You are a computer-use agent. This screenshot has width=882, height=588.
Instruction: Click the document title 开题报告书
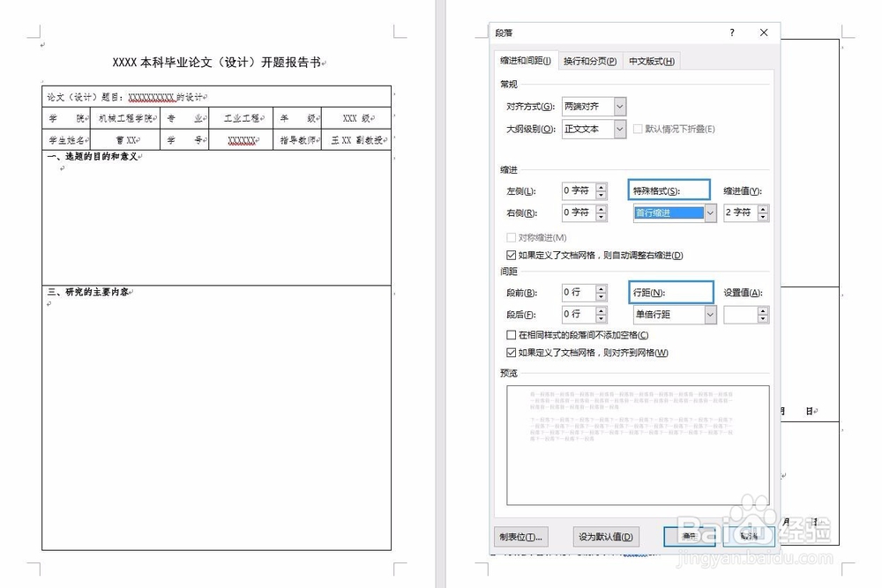tap(218, 63)
